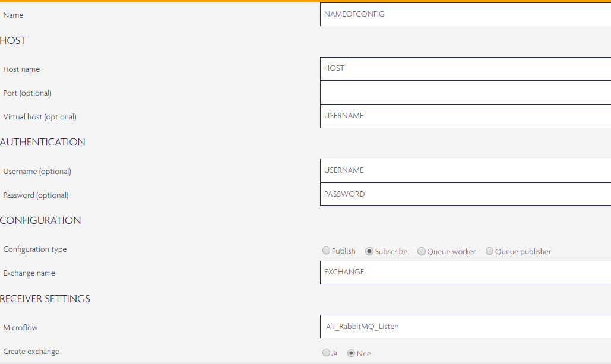Click the Password (optional) input field
This screenshot has height=364, width=611.
(466, 194)
